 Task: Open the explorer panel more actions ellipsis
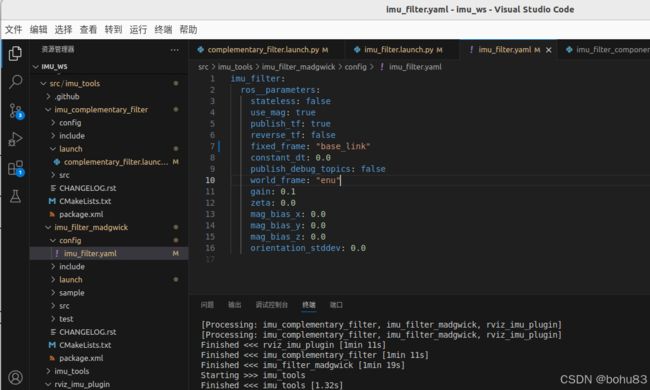(x=175, y=50)
